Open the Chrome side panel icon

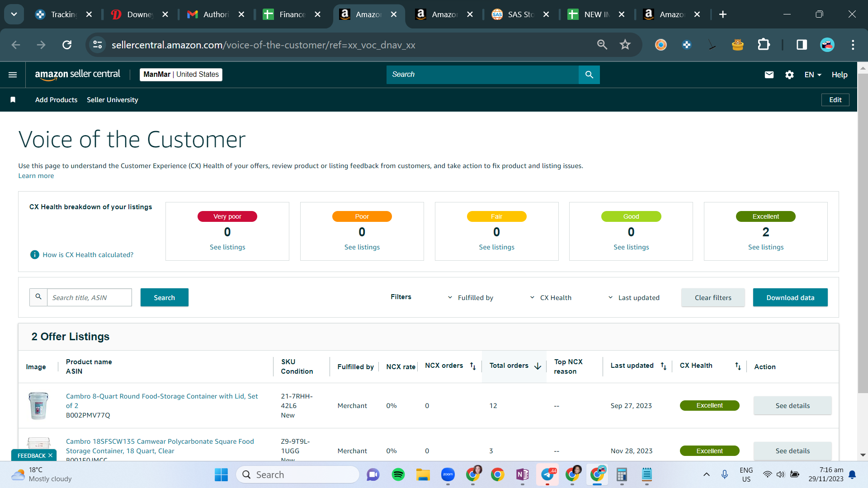pos(802,45)
